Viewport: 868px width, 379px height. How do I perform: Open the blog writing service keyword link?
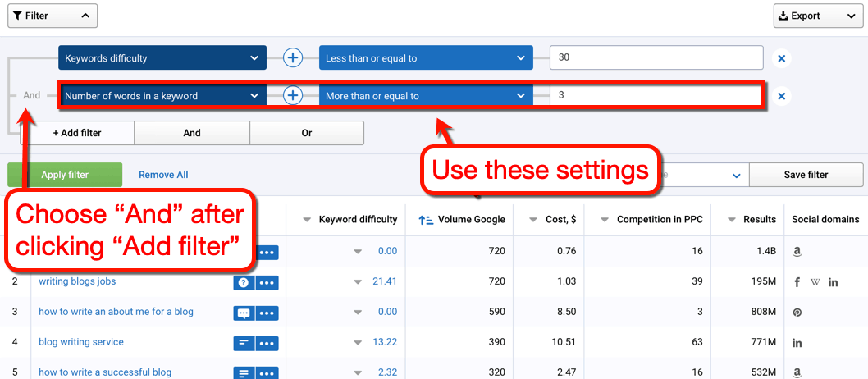81,342
